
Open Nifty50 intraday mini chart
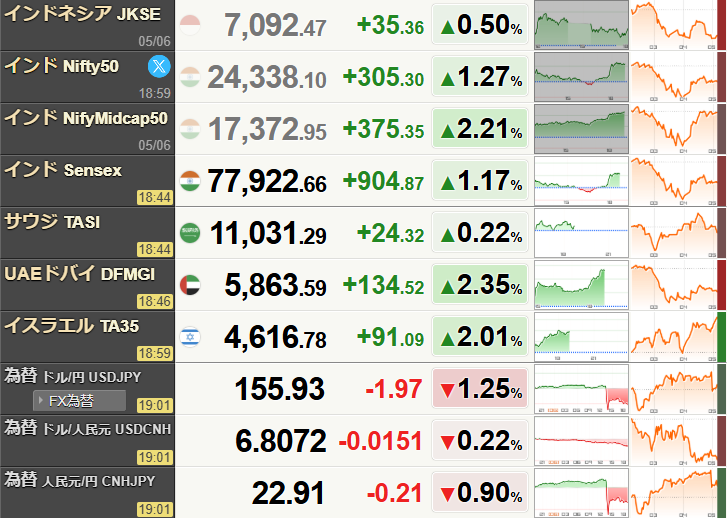(x=581, y=77)
